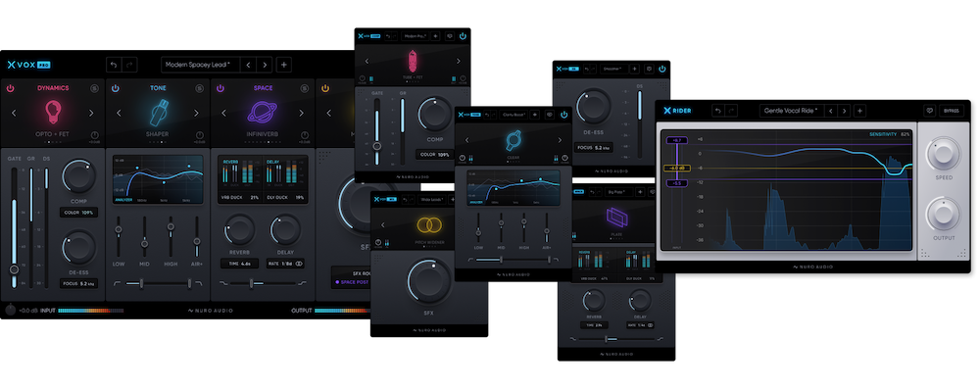Screen dimensions: 980x389
Task: Click the Pitch Widener overlapping circles icon
Action: pos(429,225)
